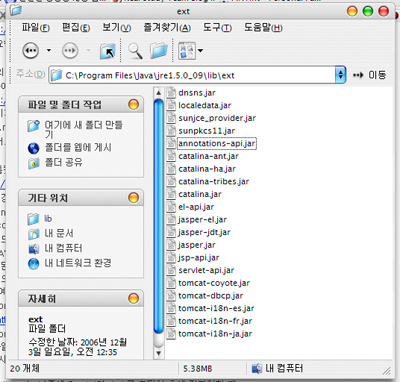Open the 파일(F) menu

(x=36, y=27)
